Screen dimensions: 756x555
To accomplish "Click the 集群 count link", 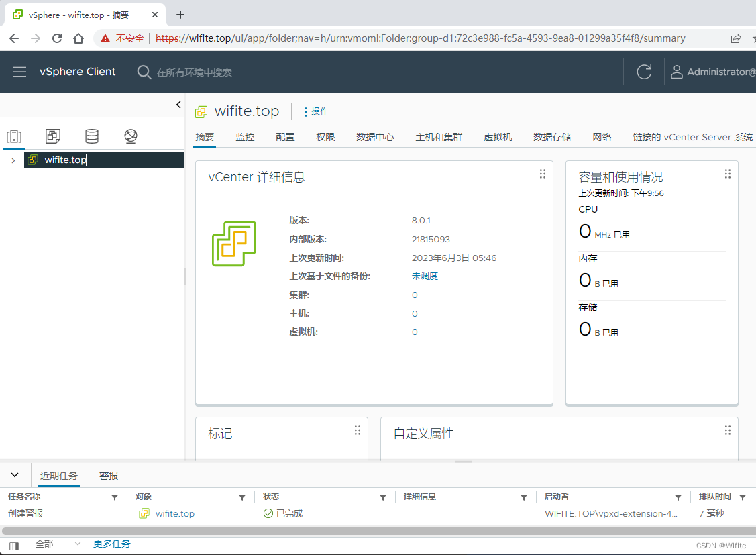I will click(415, 295).
